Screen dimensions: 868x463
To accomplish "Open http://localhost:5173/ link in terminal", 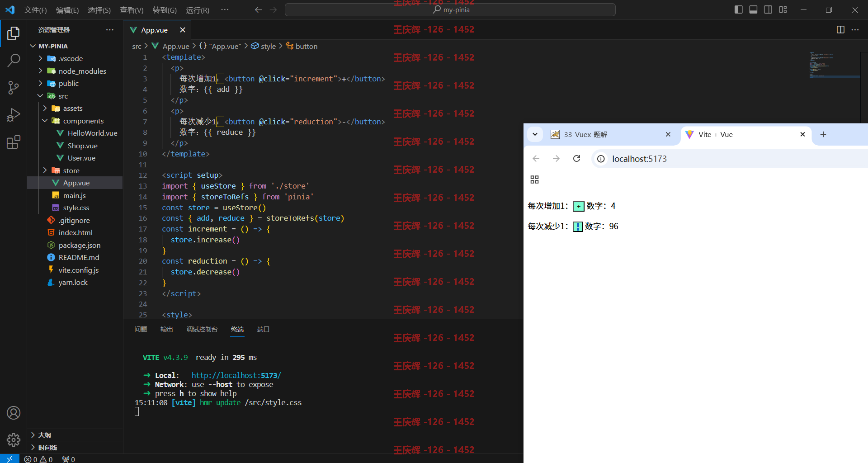I will coord(236,375).
